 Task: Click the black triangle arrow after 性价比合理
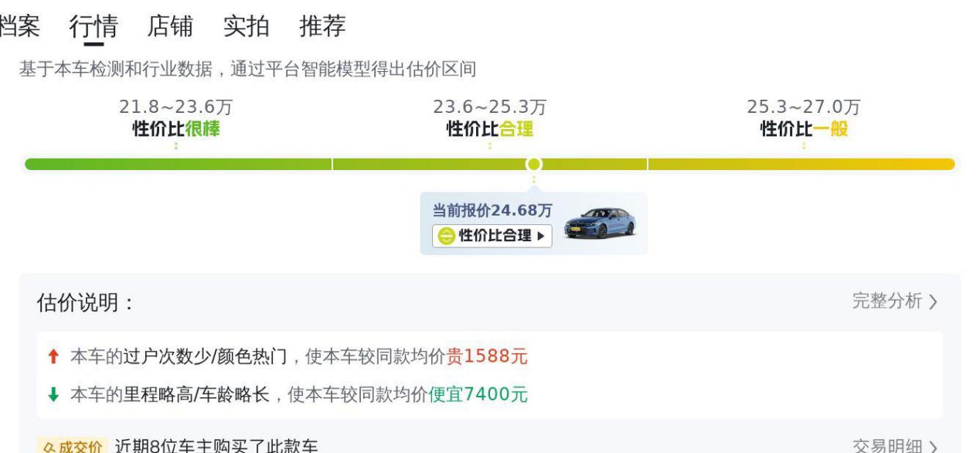[x=541, y=237]
